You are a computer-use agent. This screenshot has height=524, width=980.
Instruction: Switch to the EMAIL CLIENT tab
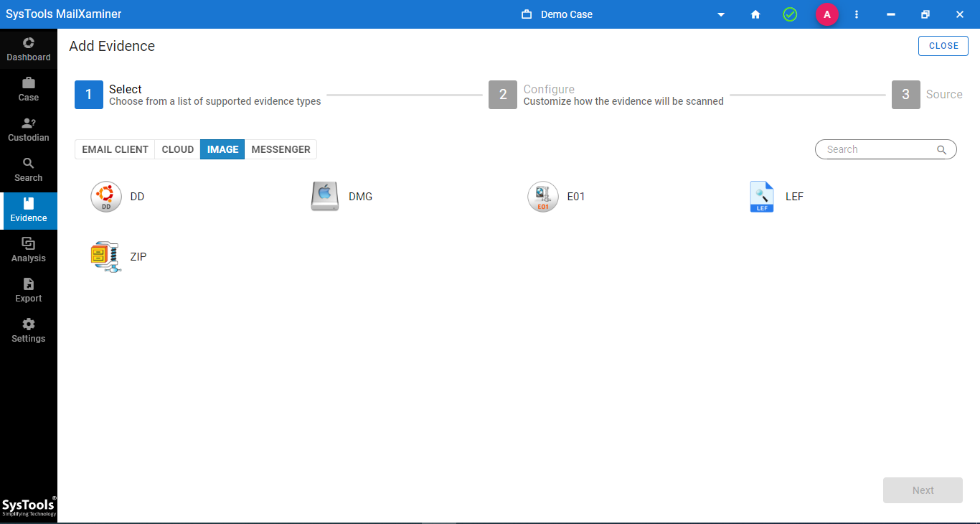(115, 149)
